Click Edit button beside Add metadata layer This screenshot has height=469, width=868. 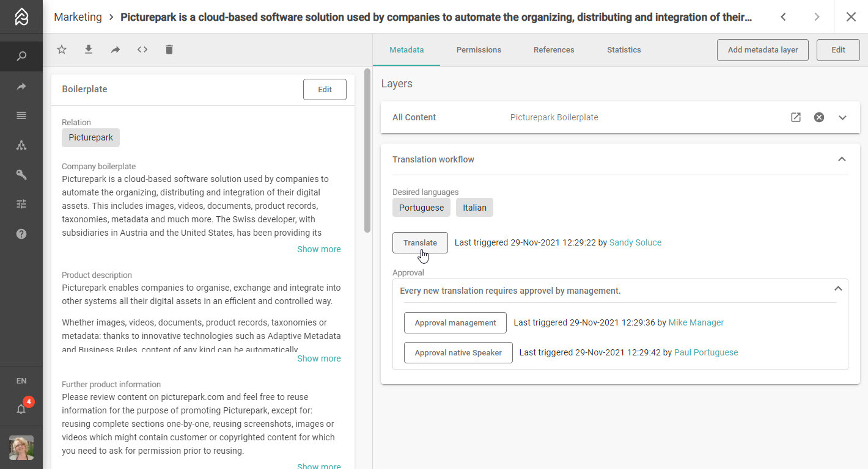(838, 50)
